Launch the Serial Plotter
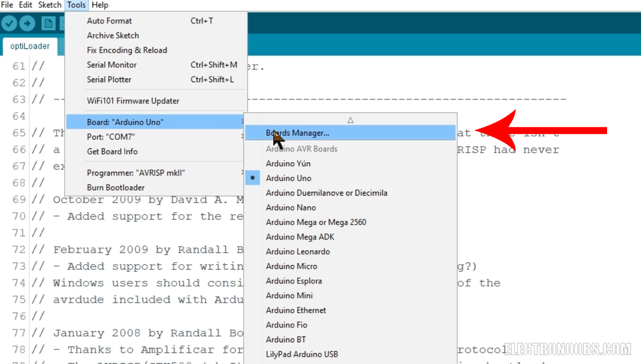The height and width of the screenshot is (364, 641). [156, 79]
